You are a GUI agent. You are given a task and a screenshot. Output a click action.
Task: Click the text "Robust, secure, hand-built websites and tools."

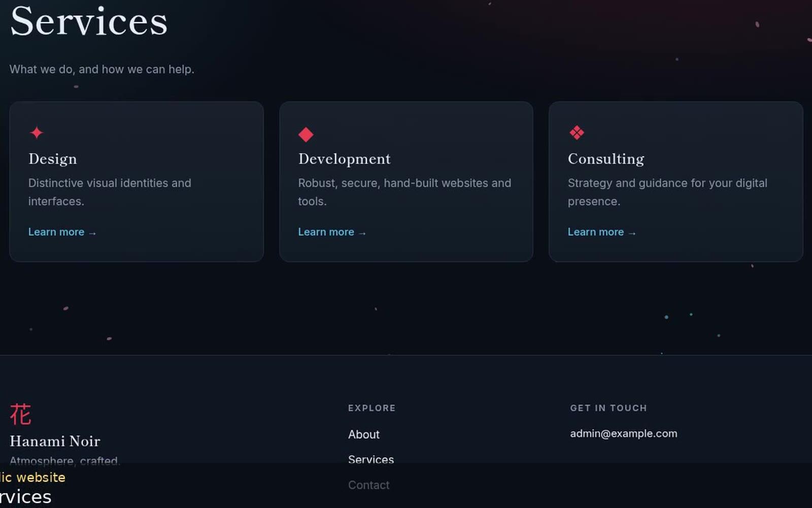coord(404,192)
